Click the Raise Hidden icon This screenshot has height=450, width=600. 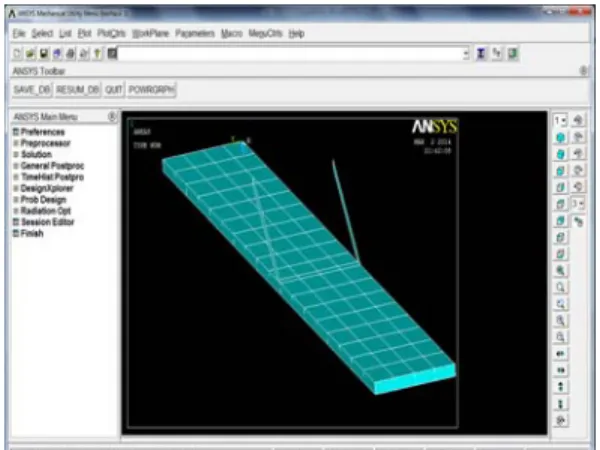(x=481, y=54)
